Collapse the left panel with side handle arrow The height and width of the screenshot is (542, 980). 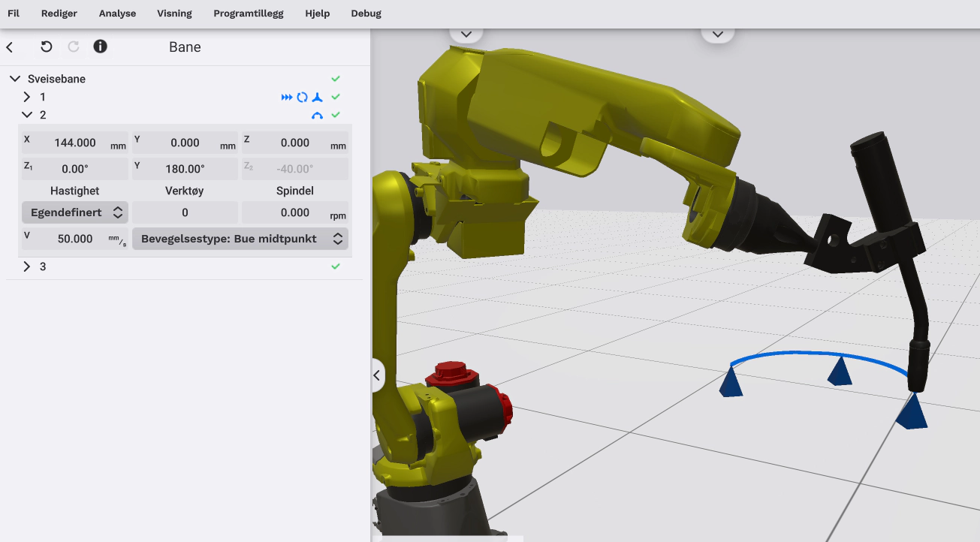(378, 375)
